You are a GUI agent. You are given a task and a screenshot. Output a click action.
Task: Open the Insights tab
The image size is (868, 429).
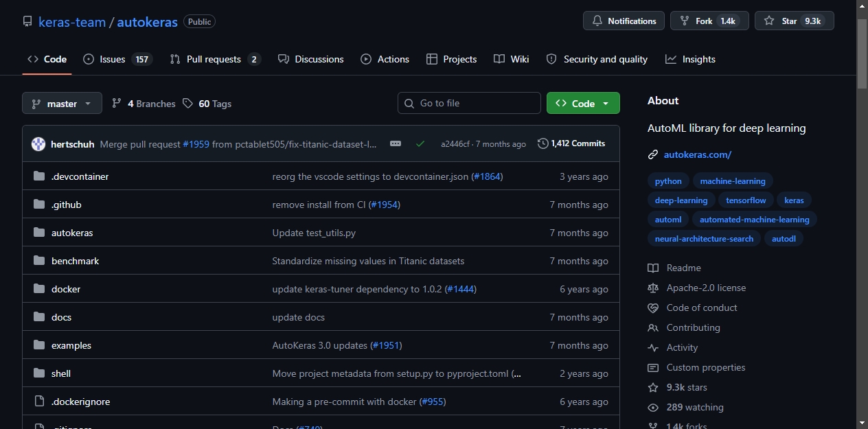(690, 59)
